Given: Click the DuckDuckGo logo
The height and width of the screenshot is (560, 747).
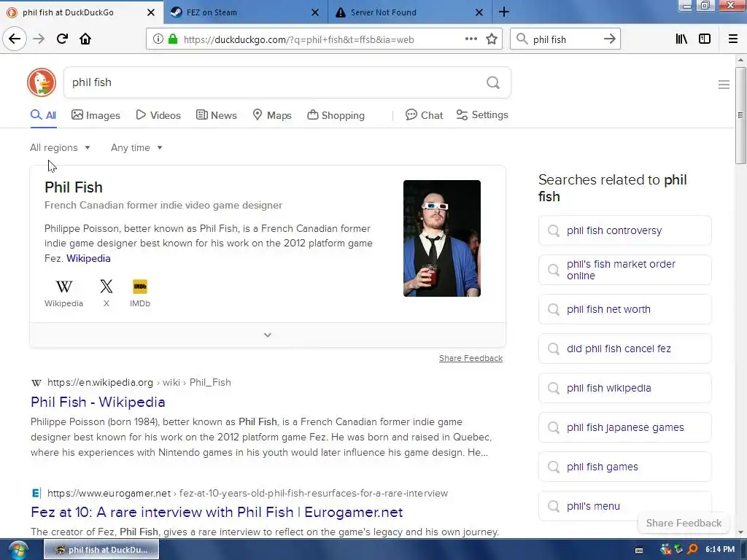Looking at the screenshot, I should pyautogui.click(x=42, y=82).
